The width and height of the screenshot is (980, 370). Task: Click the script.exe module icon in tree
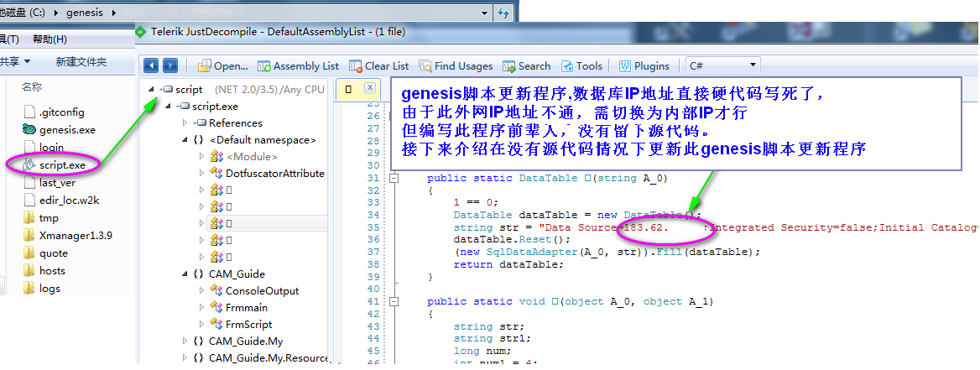184,107
